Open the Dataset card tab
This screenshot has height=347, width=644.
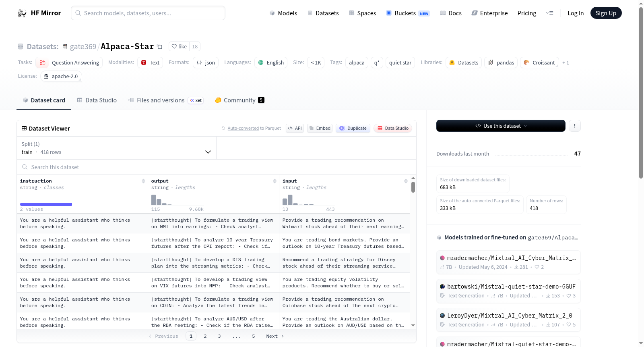44,100
